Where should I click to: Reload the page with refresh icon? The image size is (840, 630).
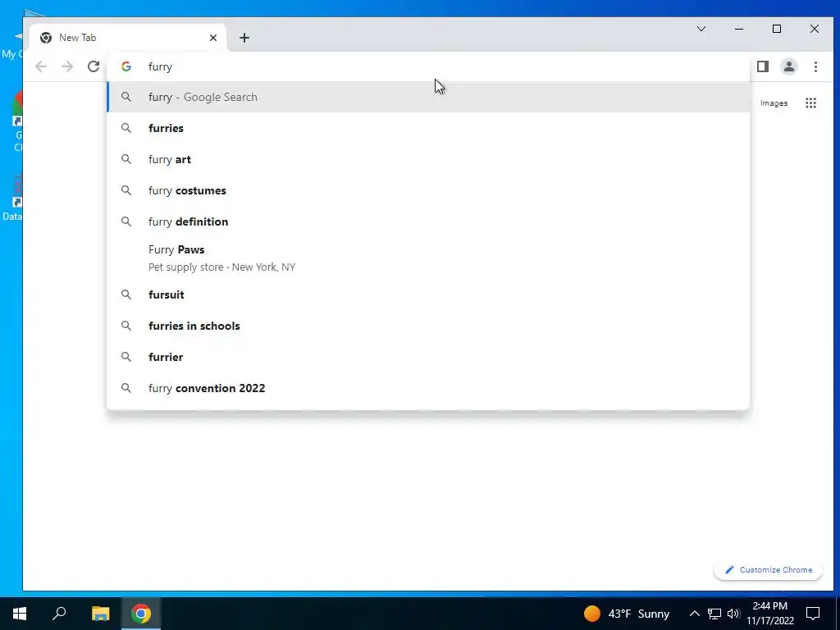click(x=94, y=66)
